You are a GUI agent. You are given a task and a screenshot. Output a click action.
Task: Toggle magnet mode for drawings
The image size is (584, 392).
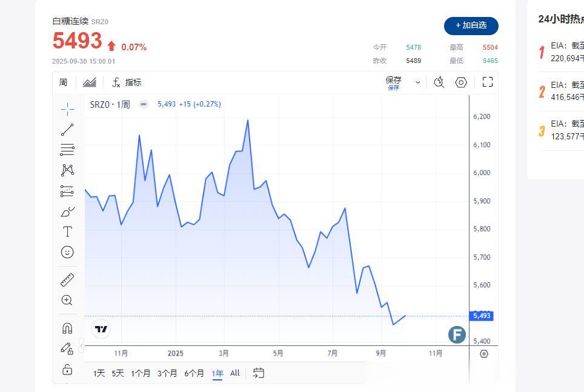coord(67,328)
